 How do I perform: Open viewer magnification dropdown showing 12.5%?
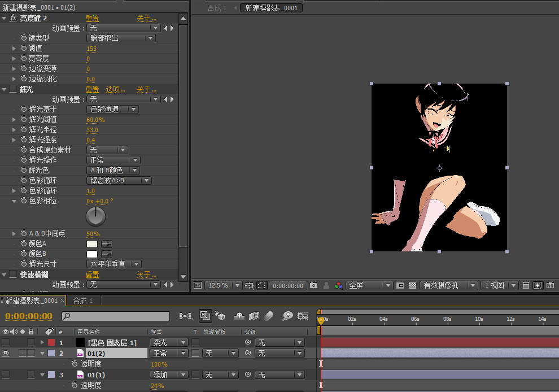coord(224,286)
